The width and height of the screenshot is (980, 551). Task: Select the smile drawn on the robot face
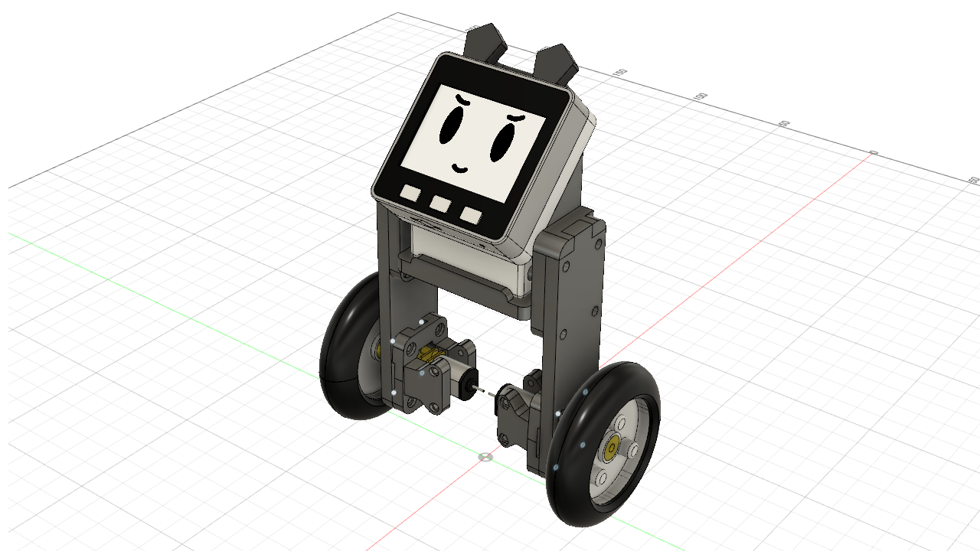(x=461, y=167)
